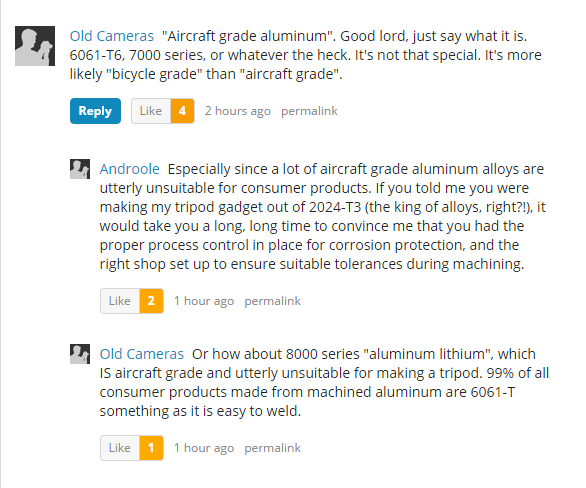This screenshot has height=488, width=586.
Task: Like the top comment with 4 likes
Action: [x=151, y=111]
